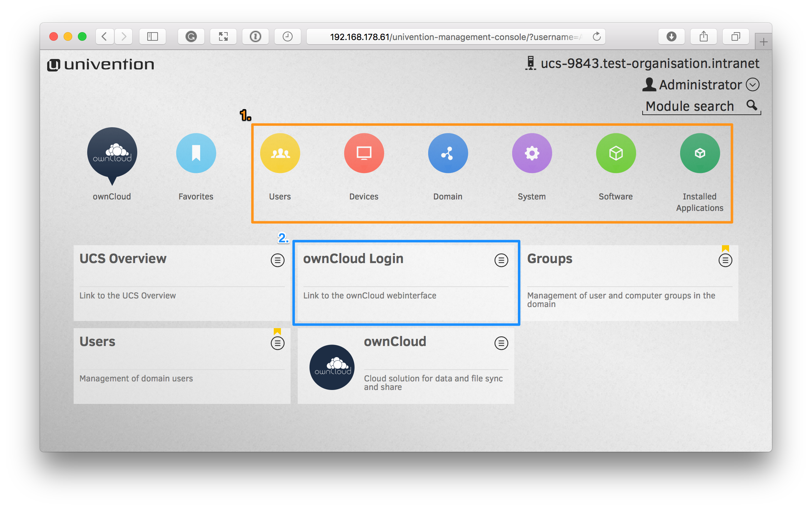Screen dimensions: 812x509
Task: Click the ownCloud Login link
Action: pos(353,258)
